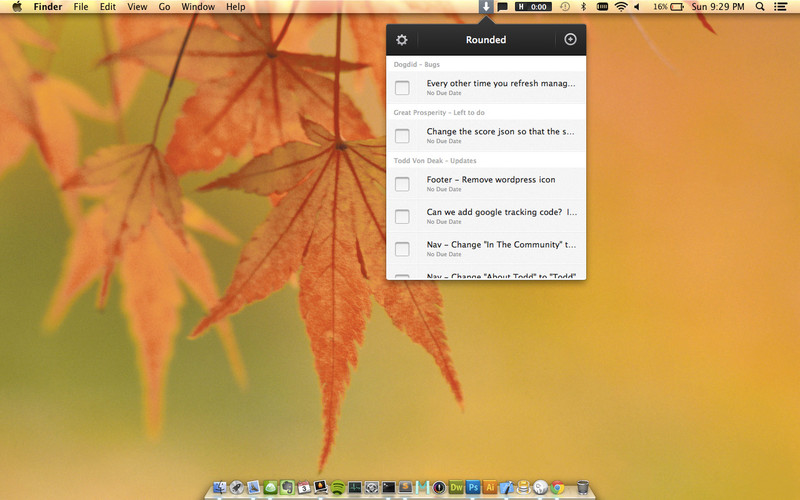This screenshot has width=800, height=500.
Task: Launch Spotify from the Dock
Action: click(x=338, y=487)
